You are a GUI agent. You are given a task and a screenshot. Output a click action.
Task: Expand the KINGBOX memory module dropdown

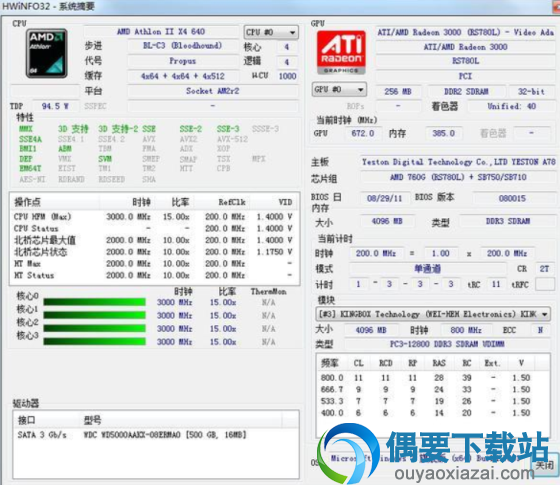click(x=433, y=314)
